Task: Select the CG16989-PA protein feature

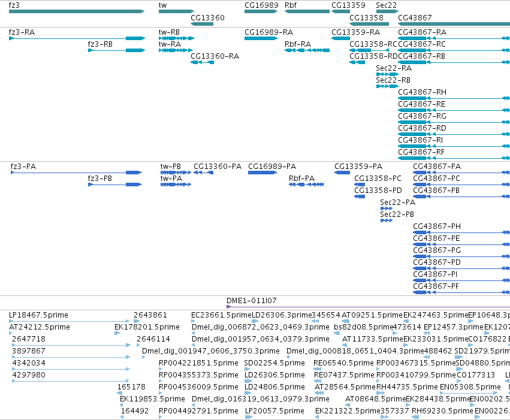Action: point(262,173)
